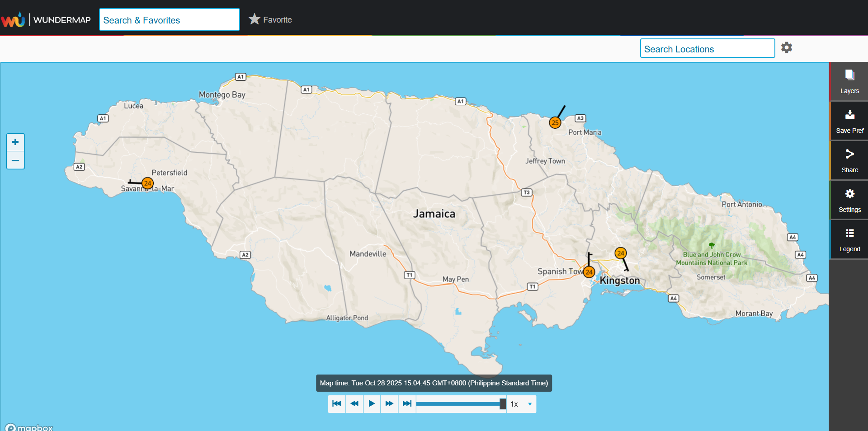Step back one animation frame
The width and height of the screenshot is (868, 431).
354,404
